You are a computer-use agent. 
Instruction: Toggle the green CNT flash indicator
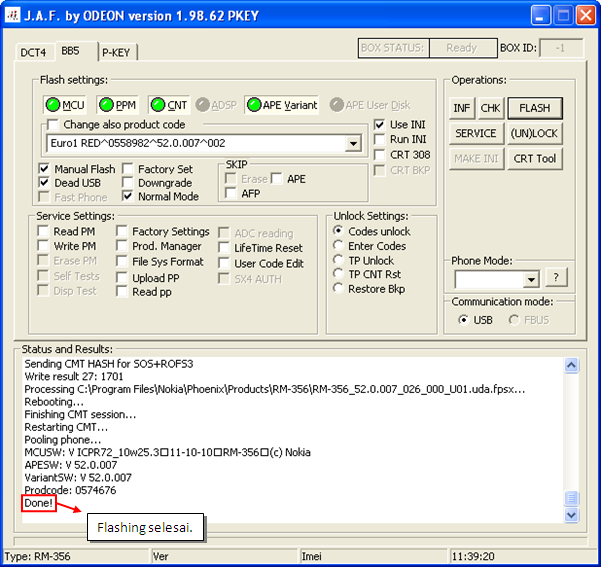point(169,105)
